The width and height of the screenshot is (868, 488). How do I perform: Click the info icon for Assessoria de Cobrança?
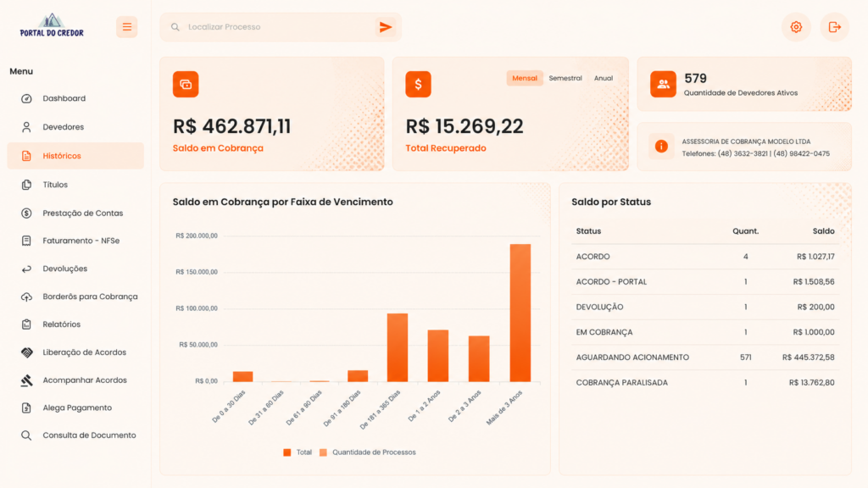point(661,146)
